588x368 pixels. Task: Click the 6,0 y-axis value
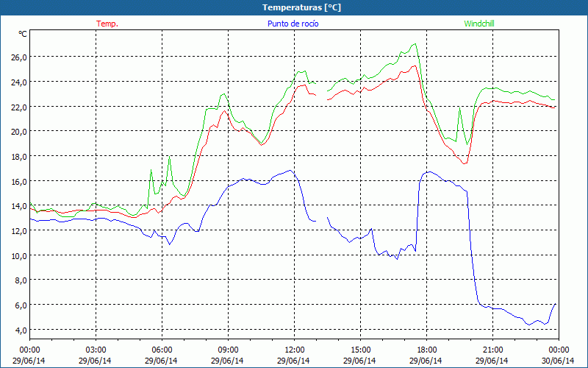21,305
